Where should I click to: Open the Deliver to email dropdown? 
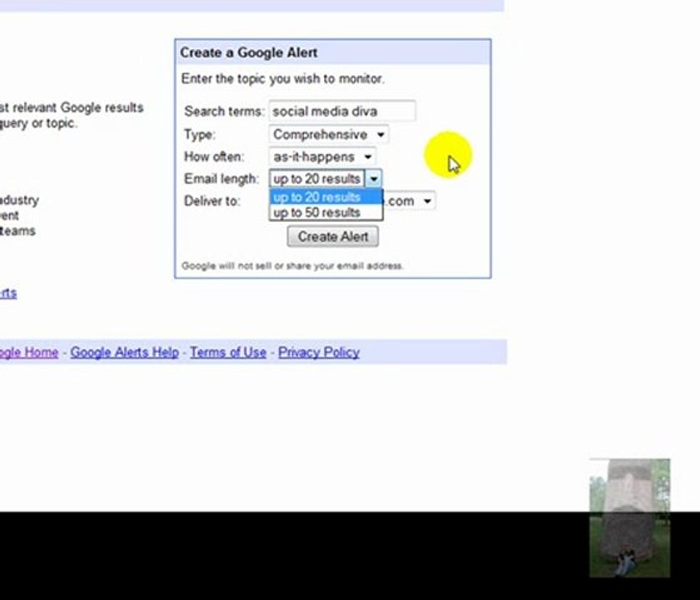(x=409, y=201)
